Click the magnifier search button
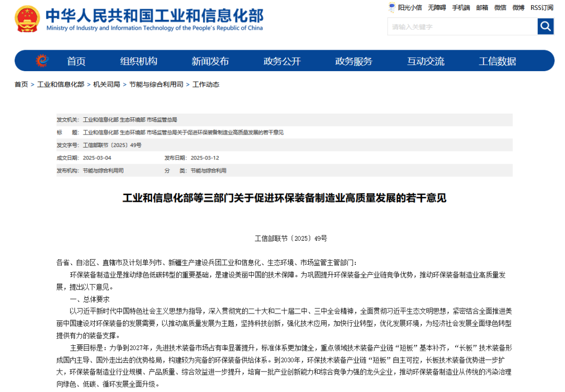The image size is (565, 392). click(545, 26)
